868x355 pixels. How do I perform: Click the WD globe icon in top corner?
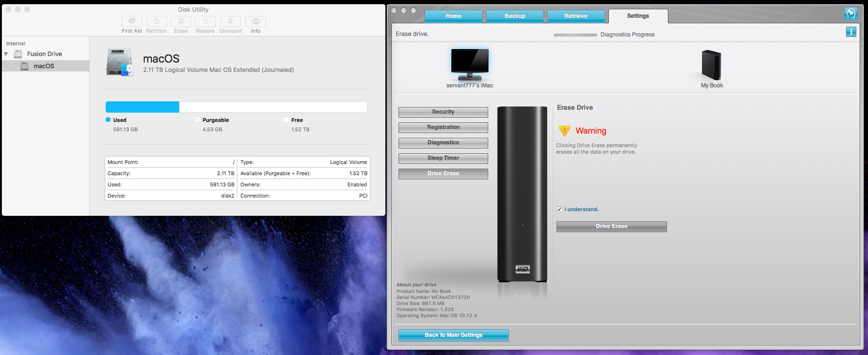pyautogui.click(x=851, y=14)
